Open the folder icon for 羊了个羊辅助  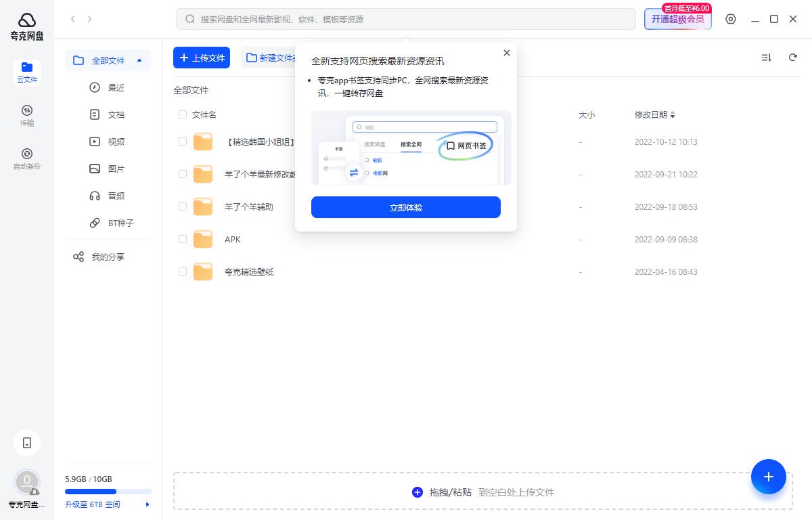pos(203,207)
